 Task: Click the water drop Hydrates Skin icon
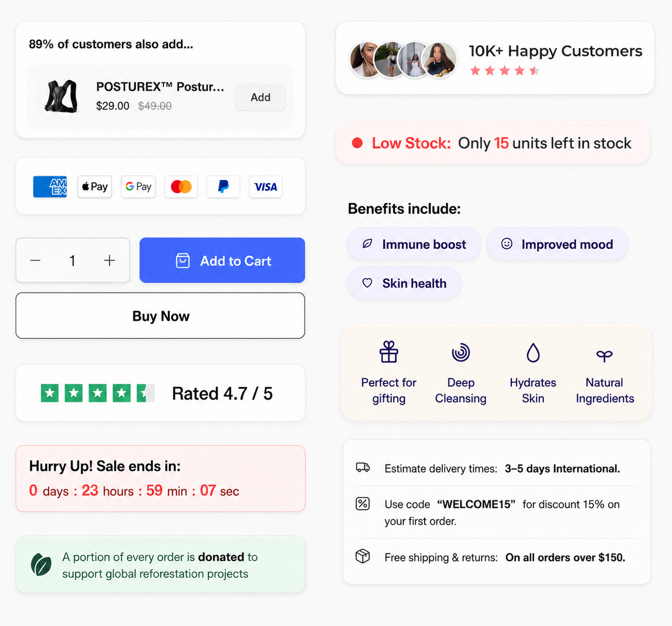(x=533, y=353)
